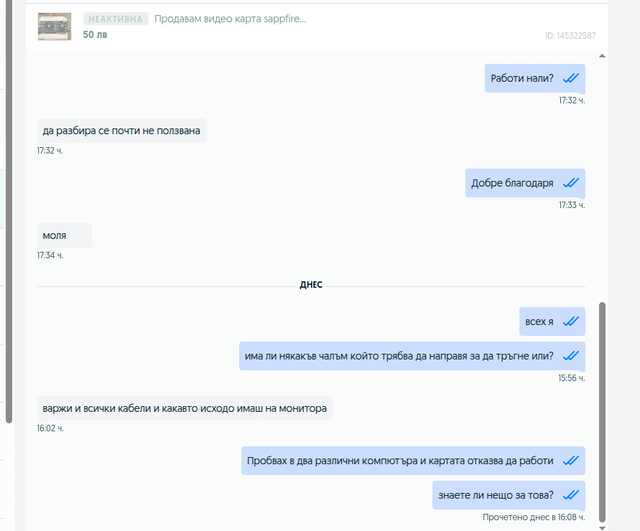This screenshot has width=640, height=531.
Task: Select the 'да разбира се почти не ползвана' message
Action: pyautogui.click(x=122, y=131)
